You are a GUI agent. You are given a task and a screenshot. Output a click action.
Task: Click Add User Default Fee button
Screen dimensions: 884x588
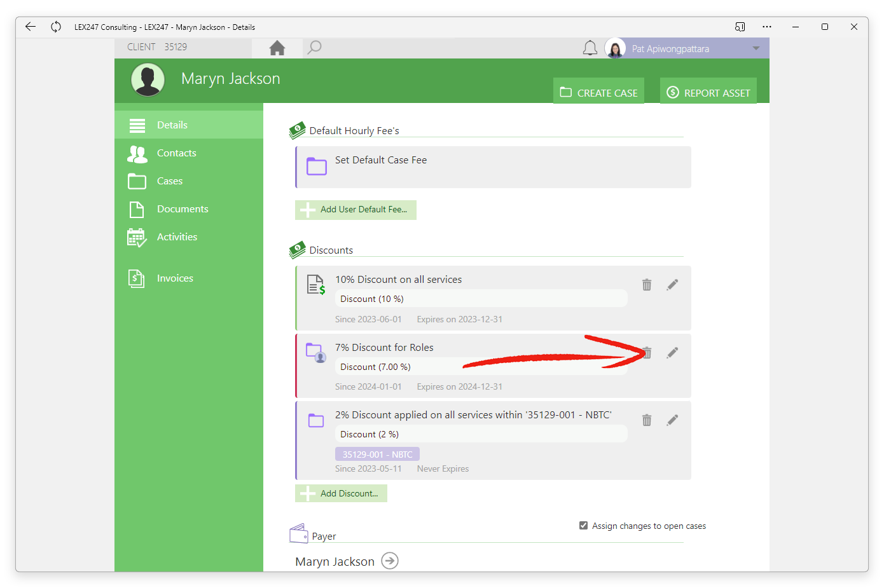coord(356,210)
